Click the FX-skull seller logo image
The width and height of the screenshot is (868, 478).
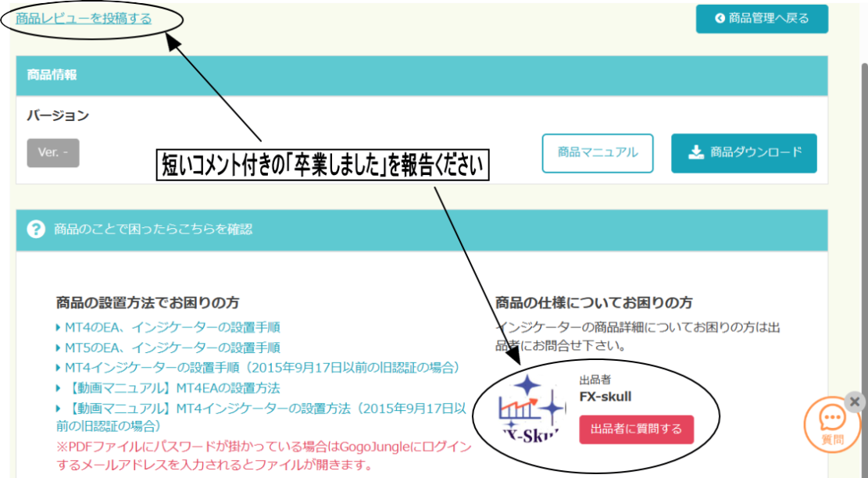click(531, 406)
